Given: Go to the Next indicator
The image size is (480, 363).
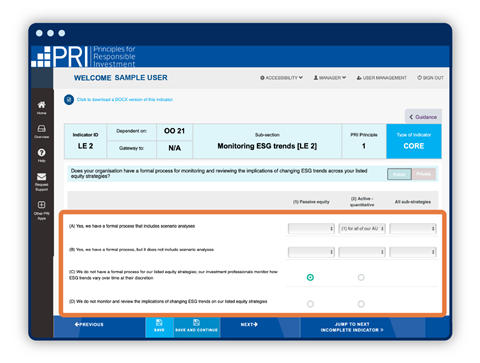Looking at the screenshot, I should 249,324.
